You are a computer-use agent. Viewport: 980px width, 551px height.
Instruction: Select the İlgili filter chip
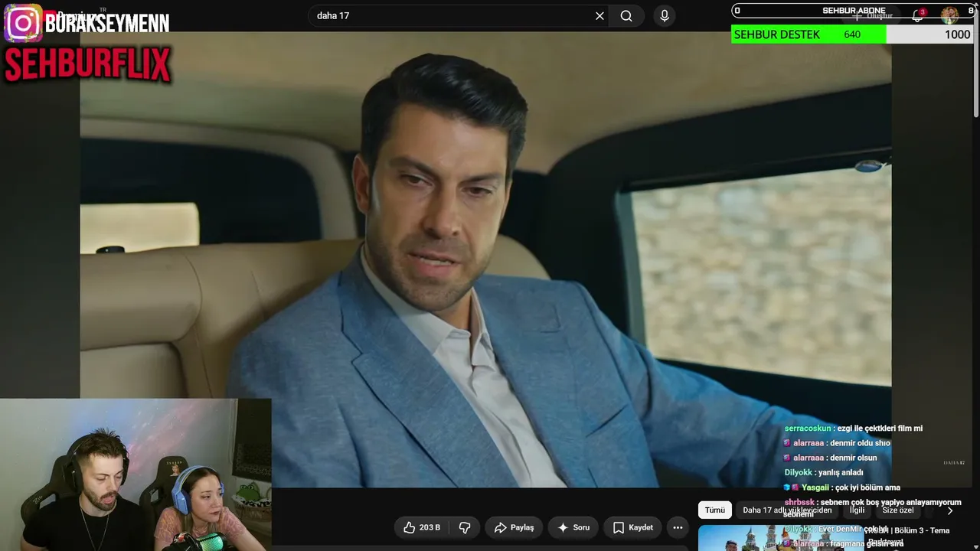[857, 510]
